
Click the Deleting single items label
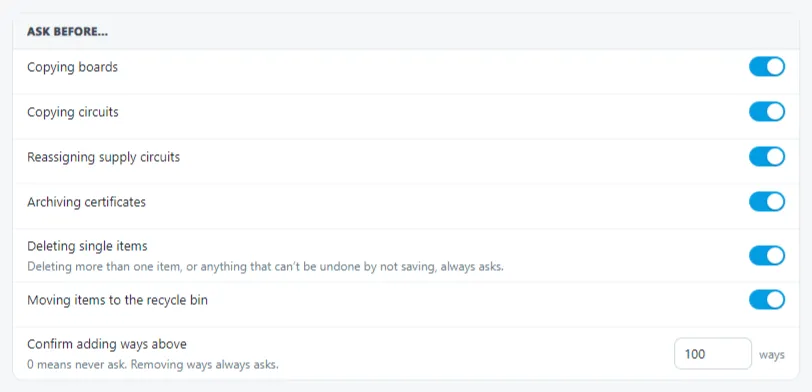click(88, 246)
